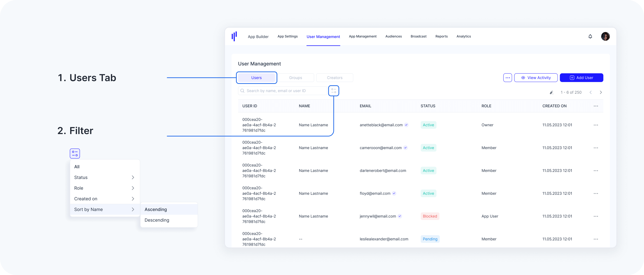Click the View Activity button
The height and width of the screenshot is (275, 644).
(x=536, y=78)
